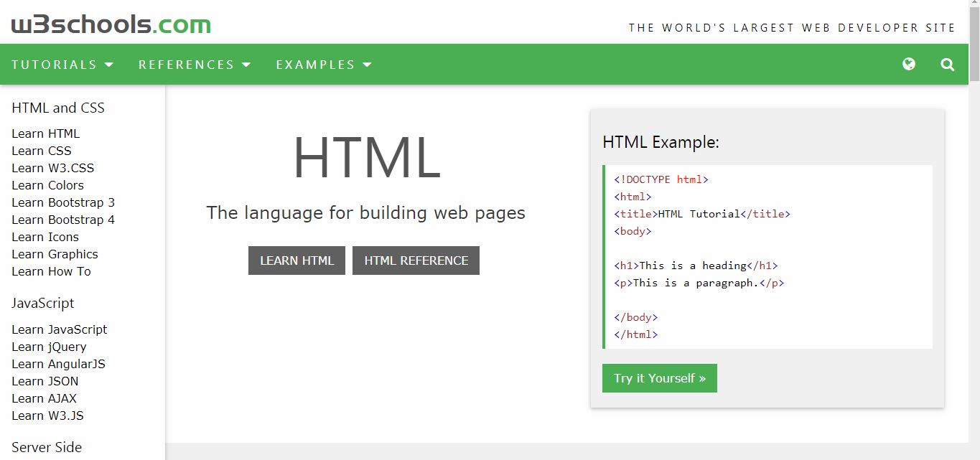
Task: Open the Learn Bootstrap 3 link
Action: point(63,202)
